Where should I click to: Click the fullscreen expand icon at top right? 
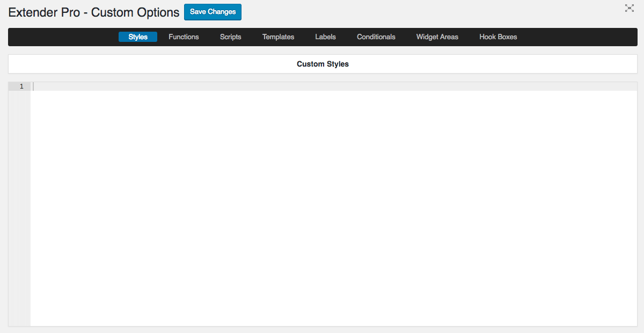pyautogui.click(x=630, y=8)
